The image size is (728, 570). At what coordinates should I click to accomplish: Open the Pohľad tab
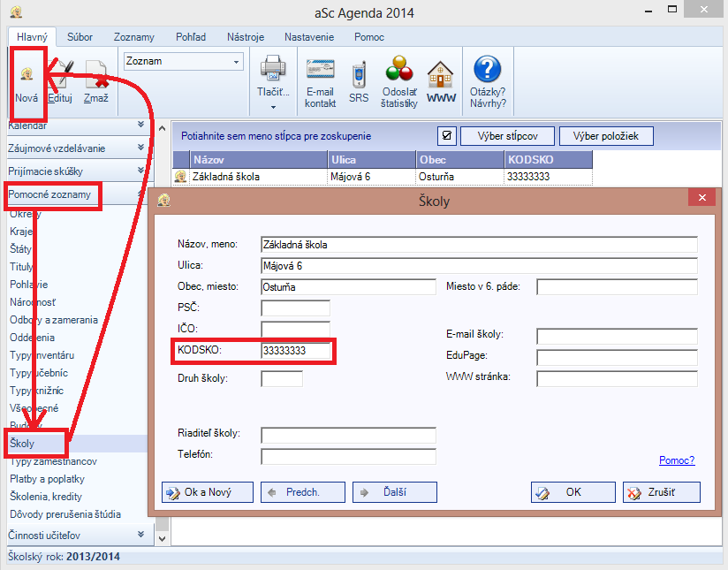coord(191,37)
